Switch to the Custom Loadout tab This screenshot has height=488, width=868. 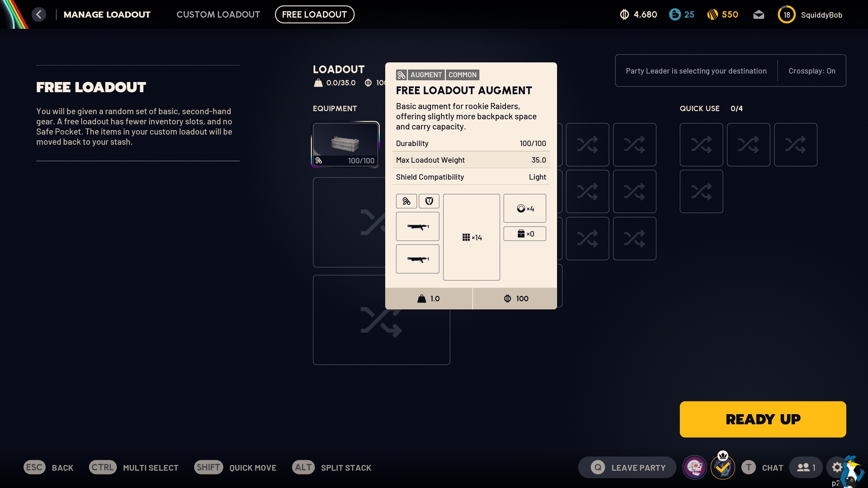(x=218, y=15)
